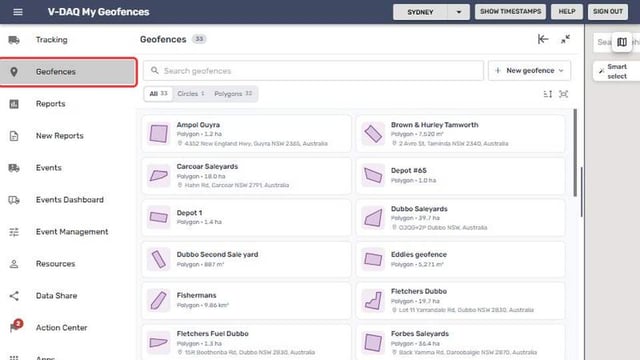
Task: Click the Dubbo Saleyards address text
Action: click(x=443, y=228)
